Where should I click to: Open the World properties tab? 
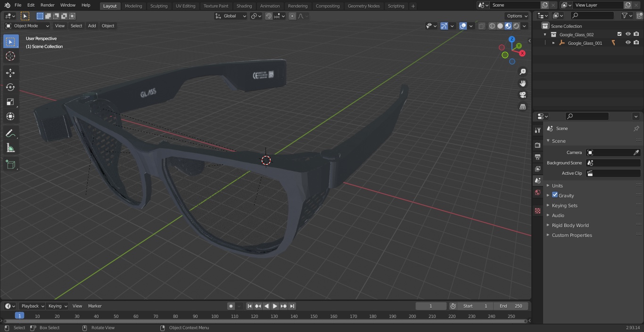click(537, 192)
